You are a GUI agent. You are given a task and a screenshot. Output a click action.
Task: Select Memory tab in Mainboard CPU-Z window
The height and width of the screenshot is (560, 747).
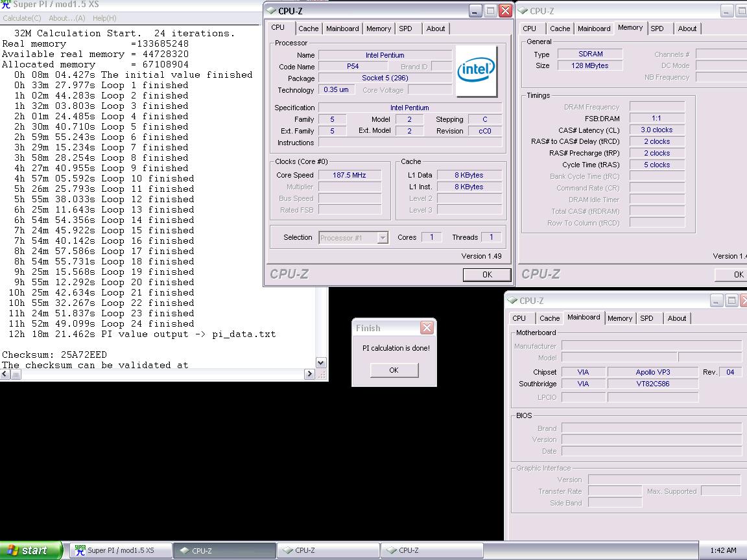[x=620, y=318]
